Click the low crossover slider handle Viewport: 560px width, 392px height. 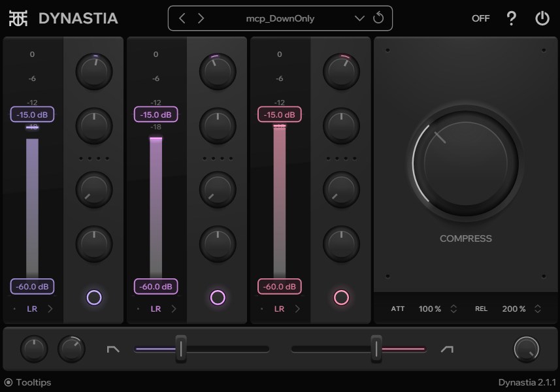181,349
